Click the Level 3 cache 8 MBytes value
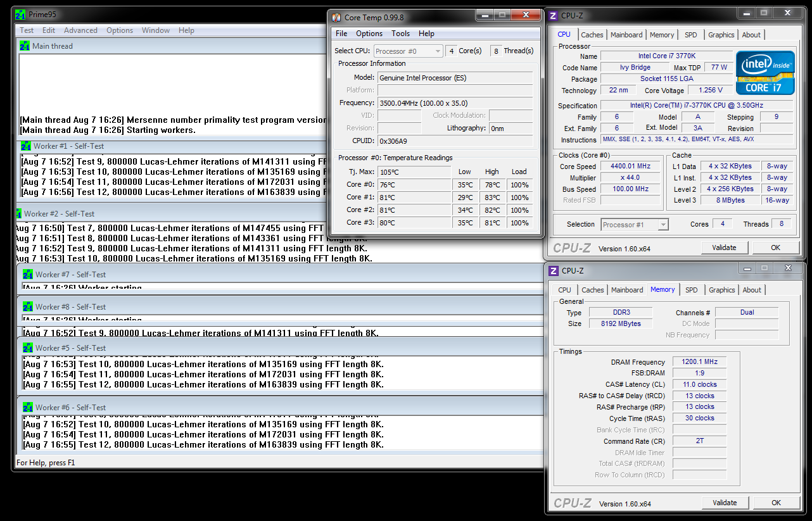This screenshot has height=521, width=812. click(730, 200)
